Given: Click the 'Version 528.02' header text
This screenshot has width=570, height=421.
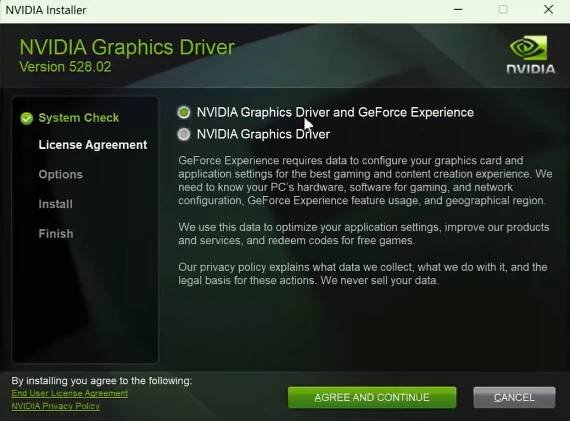Looking at the screenshot, I should point(65,67).
